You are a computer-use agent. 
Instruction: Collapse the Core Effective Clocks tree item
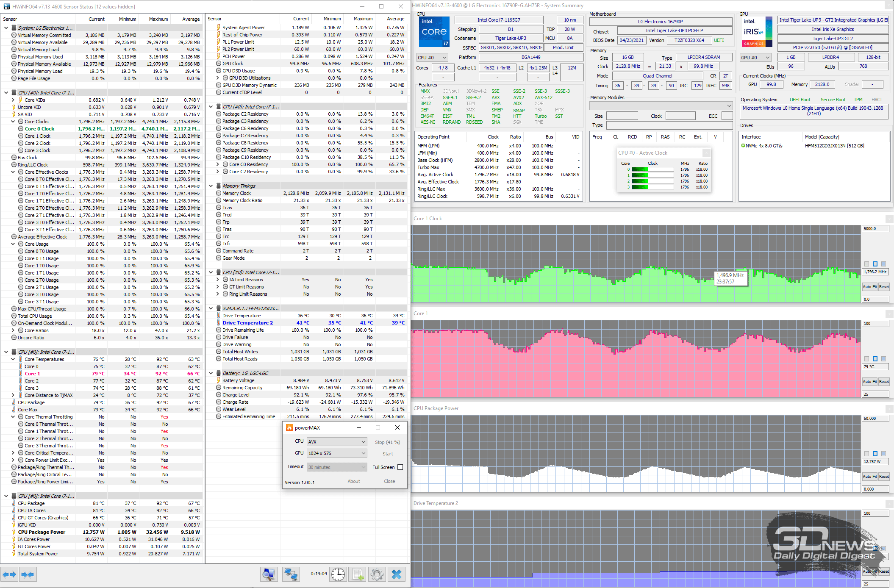tap(13, 172)
